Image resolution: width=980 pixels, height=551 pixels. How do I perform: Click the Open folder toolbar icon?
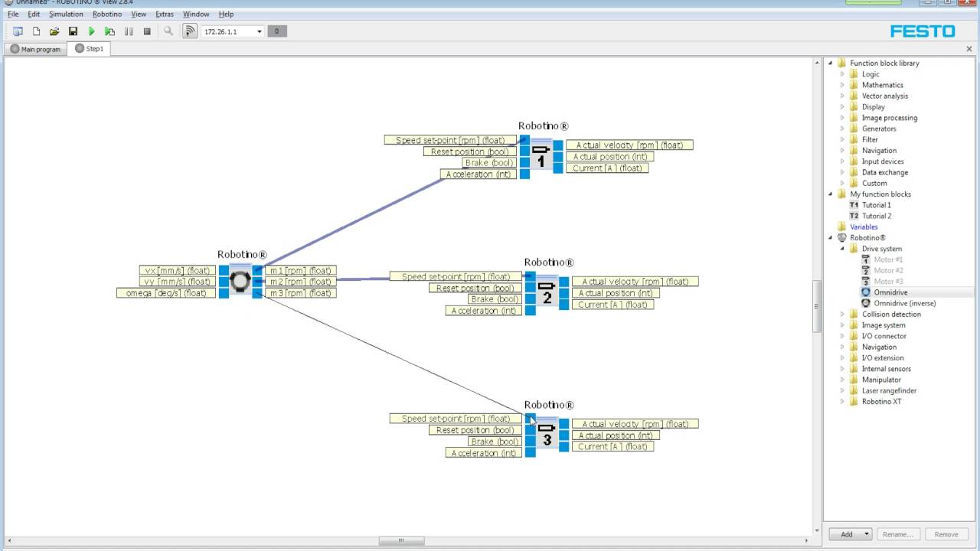(54, 31)
